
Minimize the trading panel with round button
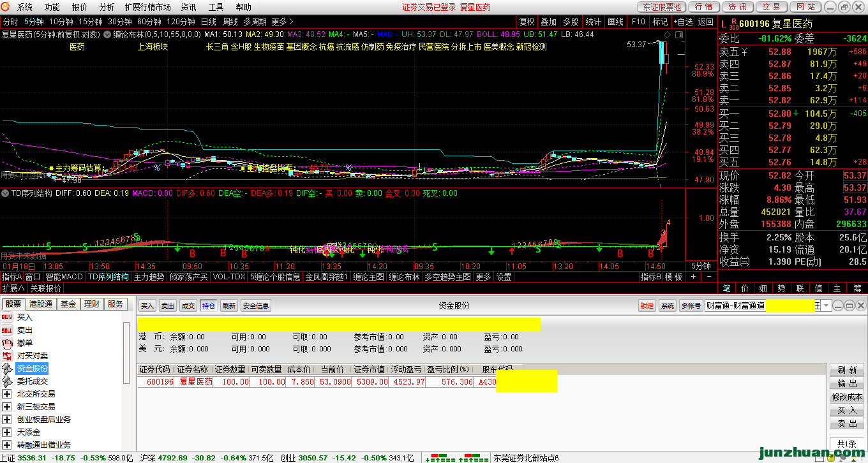pyautogui.click(x=839, y=305)
